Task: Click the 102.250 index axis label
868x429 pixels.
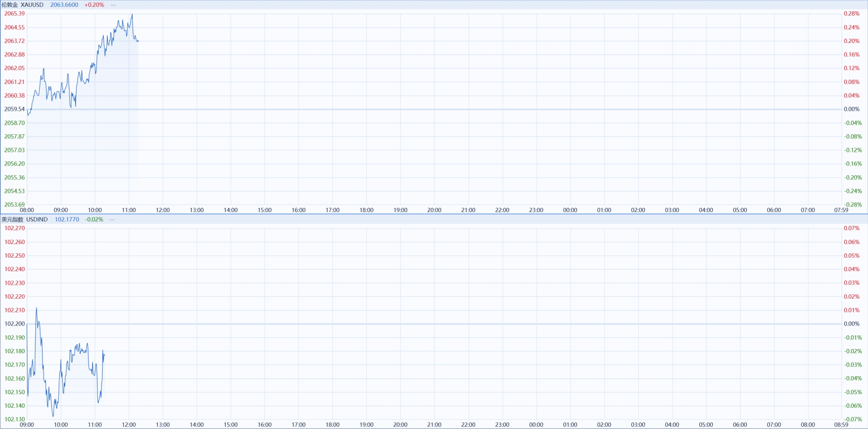Action: (14, 256)
